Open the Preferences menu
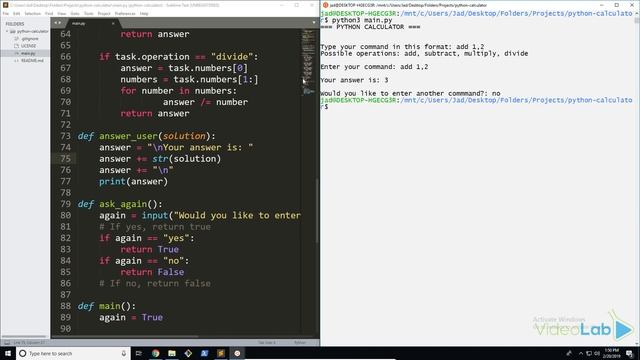 (125, 13)
